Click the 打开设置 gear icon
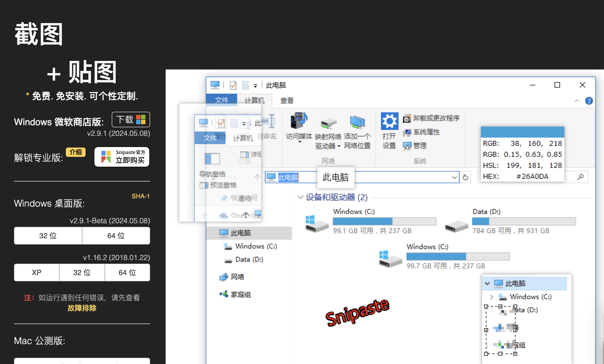604x364 pixels. (x=389, y=121)
